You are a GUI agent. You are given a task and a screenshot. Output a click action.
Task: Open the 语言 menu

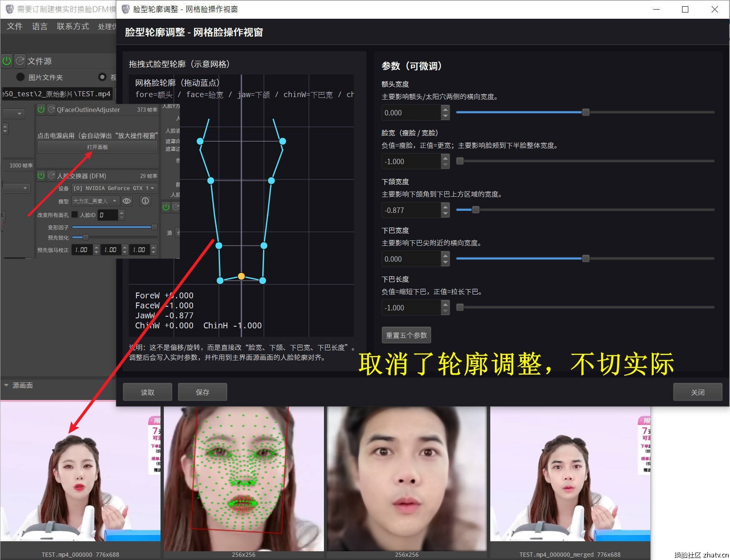pos(40,26)
